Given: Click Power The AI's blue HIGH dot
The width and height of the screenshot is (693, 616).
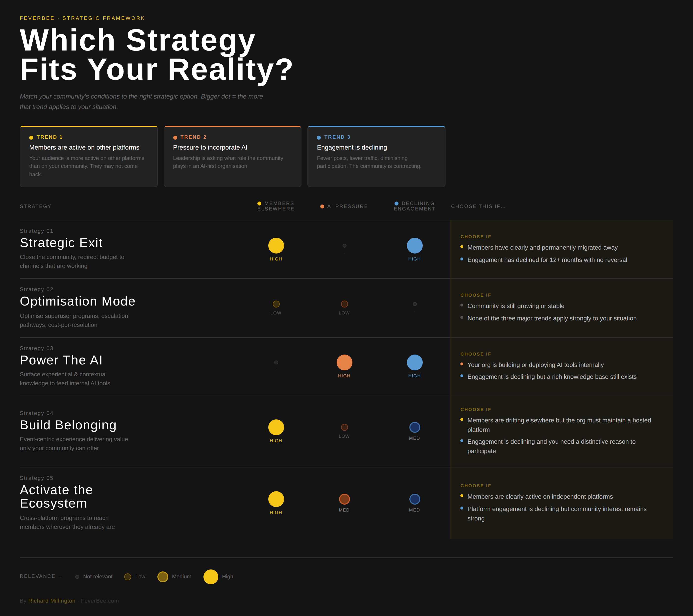Looking at the screenshot, I should pyautogui.click(x=414, y=362).
